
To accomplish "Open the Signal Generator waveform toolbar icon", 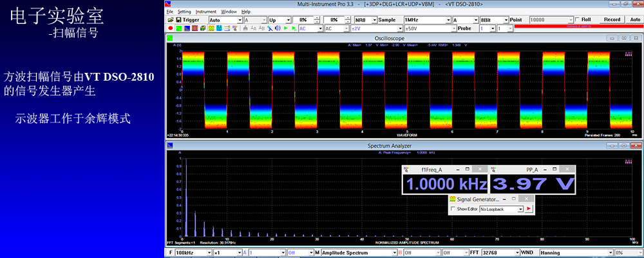I will coord(211,28).
